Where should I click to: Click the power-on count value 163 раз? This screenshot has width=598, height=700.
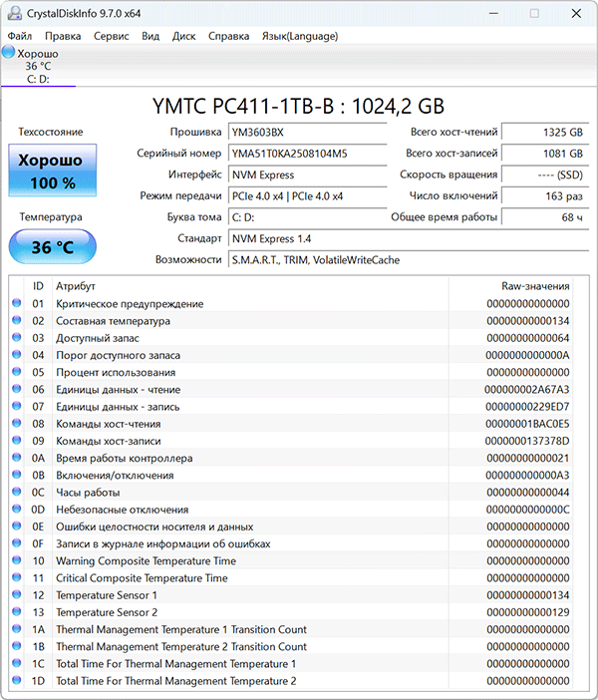(x=545, y=196)
